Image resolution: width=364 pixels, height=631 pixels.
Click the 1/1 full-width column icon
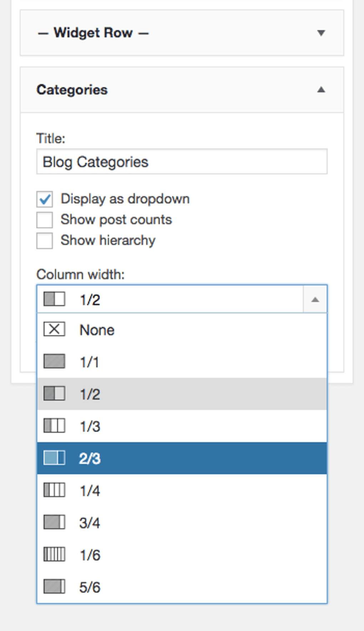[x=54, y=361]
